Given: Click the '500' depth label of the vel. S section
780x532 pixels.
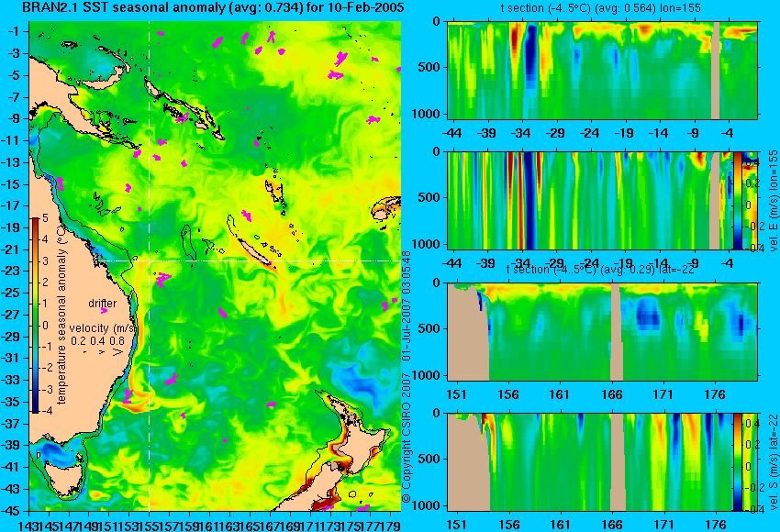Looking at the screenshot, I should point(429,459).
